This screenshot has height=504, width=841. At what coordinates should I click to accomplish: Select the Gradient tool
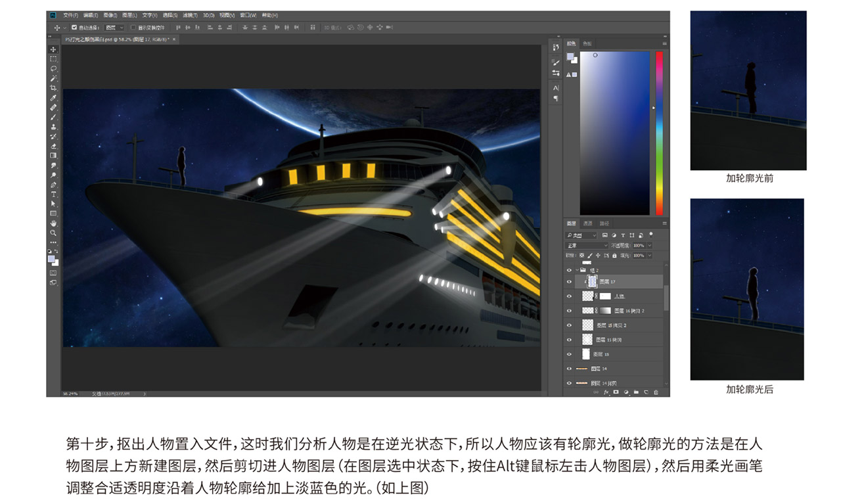[x=53, y=155]
